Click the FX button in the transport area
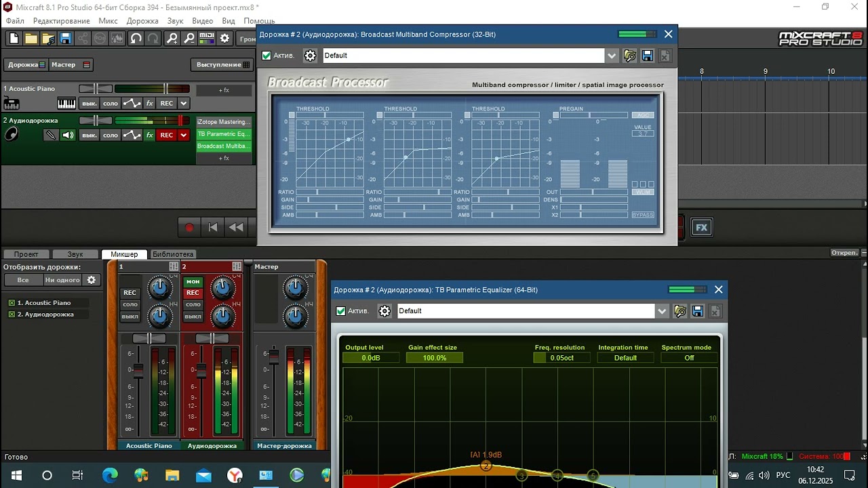868x488 pixels. point(702,228)
